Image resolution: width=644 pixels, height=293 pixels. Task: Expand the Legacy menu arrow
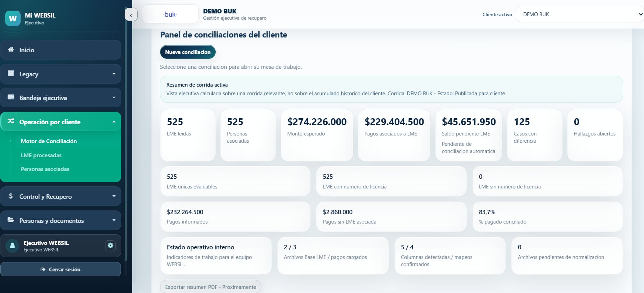tap(114, 74)
